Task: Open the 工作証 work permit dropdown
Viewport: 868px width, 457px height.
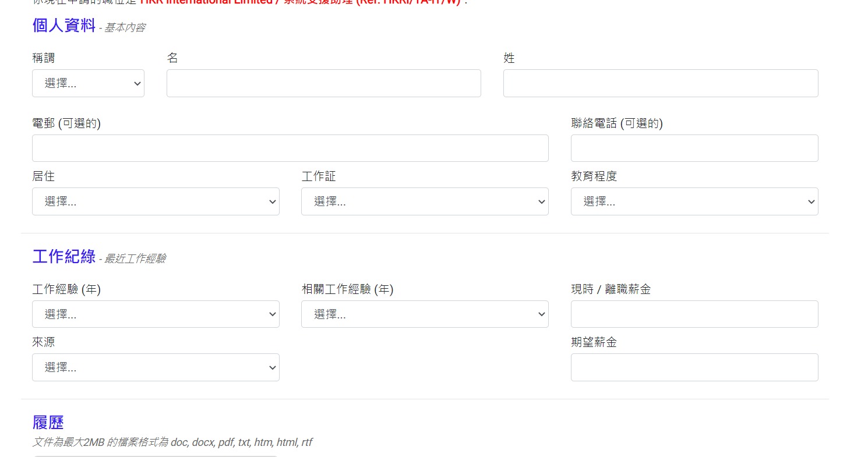Action: pos(425,201)
